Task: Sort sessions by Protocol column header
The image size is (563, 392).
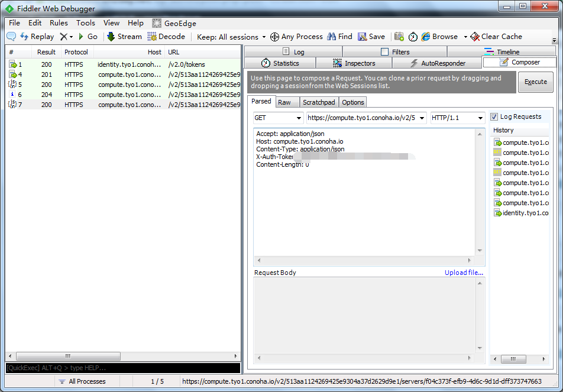Action: tap(76, 52)
